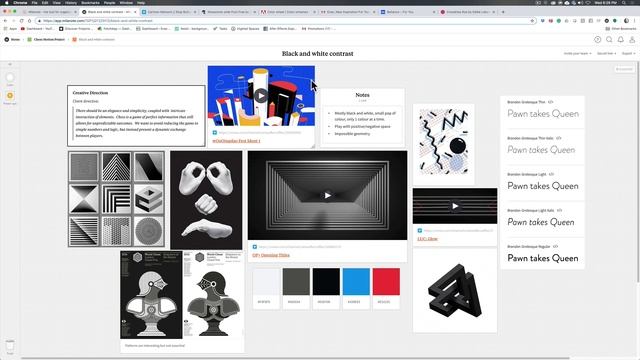Image resolution: width=640 pixels, height=360 pixels.
Task: Switch to the first Milanote browser tab
Action: coord(49,12)
